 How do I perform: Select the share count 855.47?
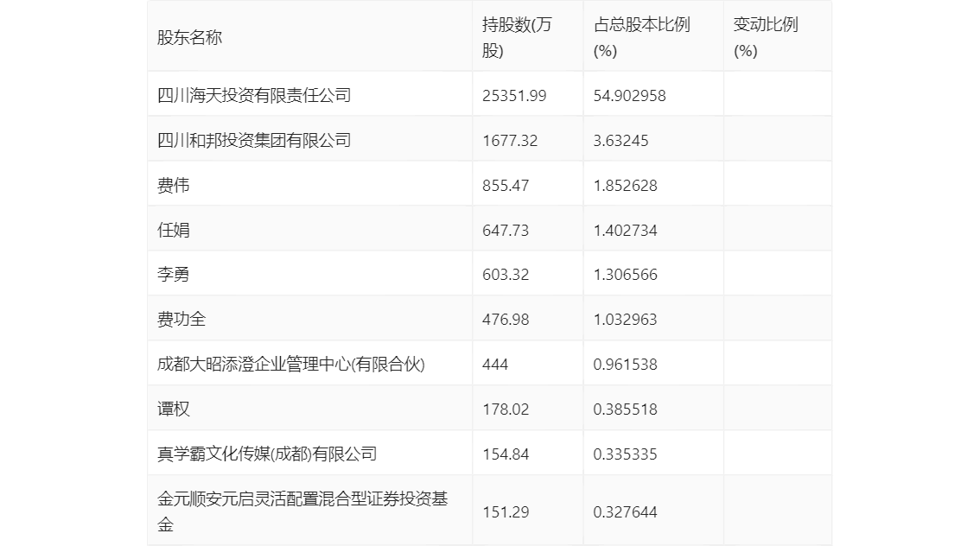tap(506, 186)
